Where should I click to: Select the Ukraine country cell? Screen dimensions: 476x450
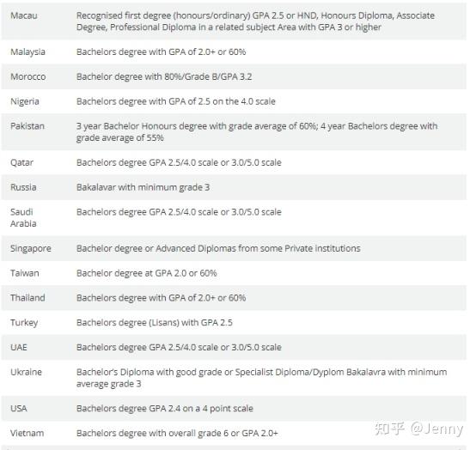[x=26, y=372]
